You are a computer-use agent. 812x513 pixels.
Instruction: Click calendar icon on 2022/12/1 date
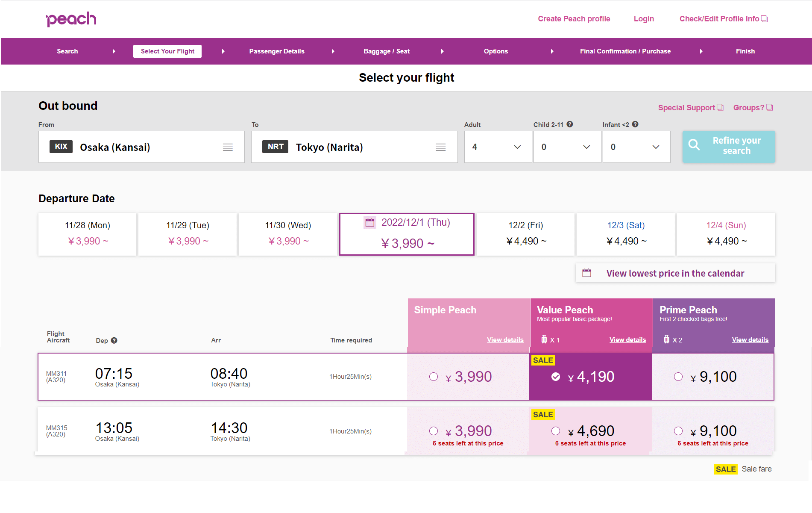(x=370, y=222)
